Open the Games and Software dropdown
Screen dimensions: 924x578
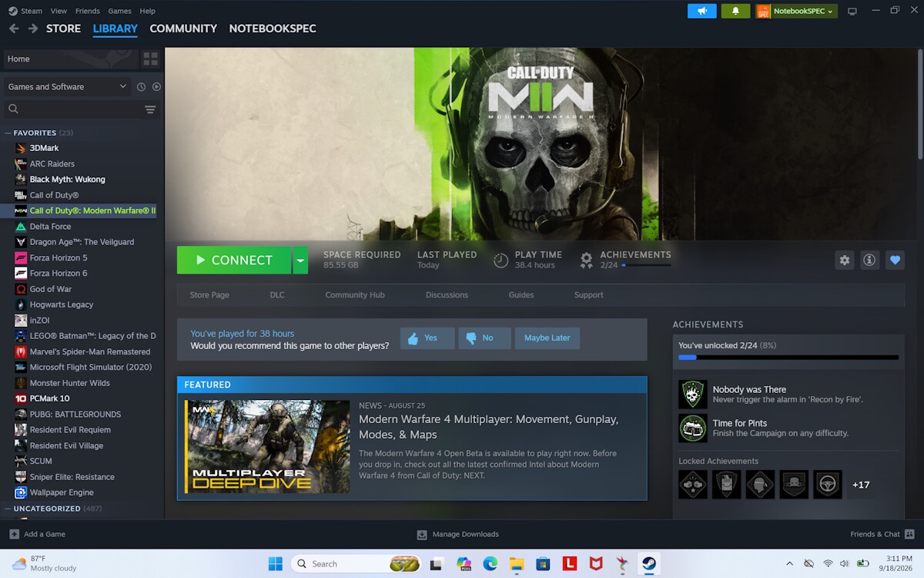point(67,87)
